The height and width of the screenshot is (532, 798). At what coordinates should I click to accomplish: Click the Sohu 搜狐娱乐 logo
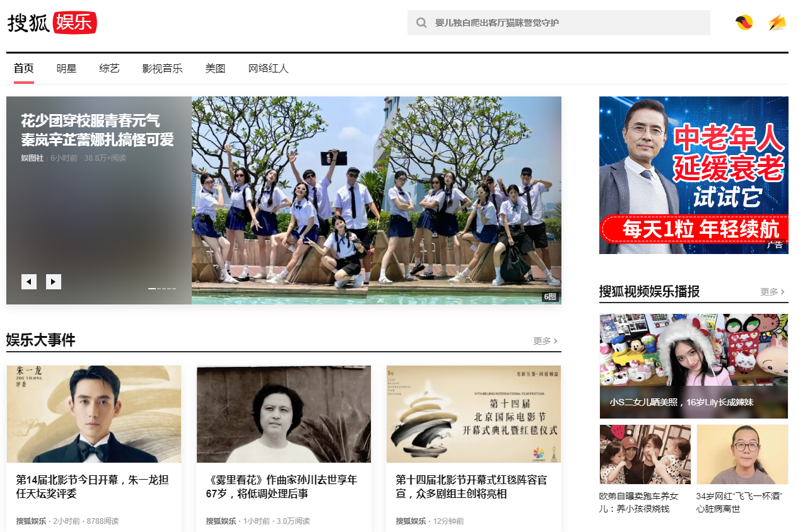pyautogui.click(x=52, y=23)
